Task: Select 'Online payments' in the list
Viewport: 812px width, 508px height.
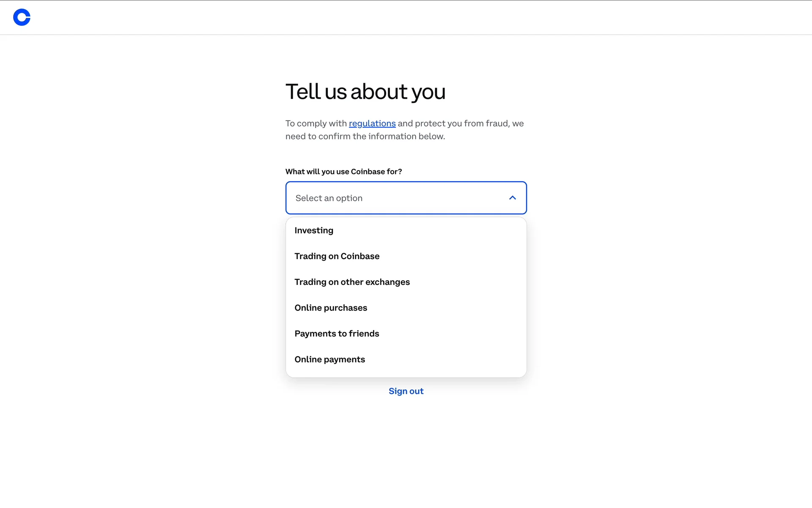Action: (x=329, y=359)
